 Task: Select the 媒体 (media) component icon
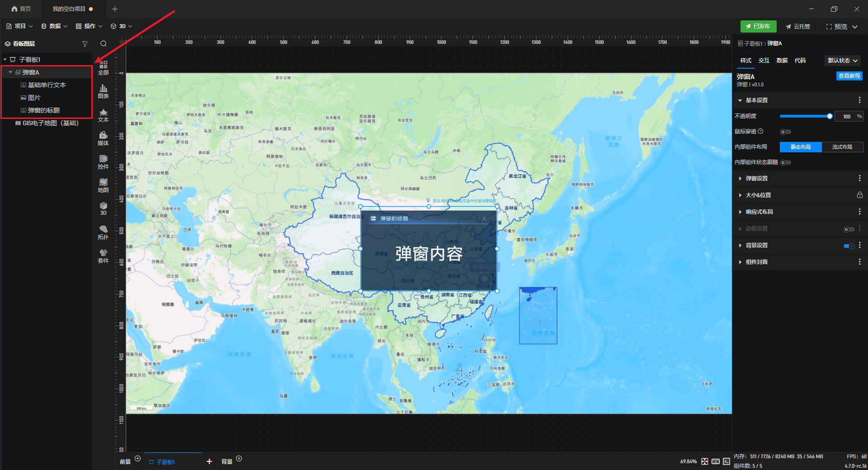pyautogui.click(x=103, y=138)
